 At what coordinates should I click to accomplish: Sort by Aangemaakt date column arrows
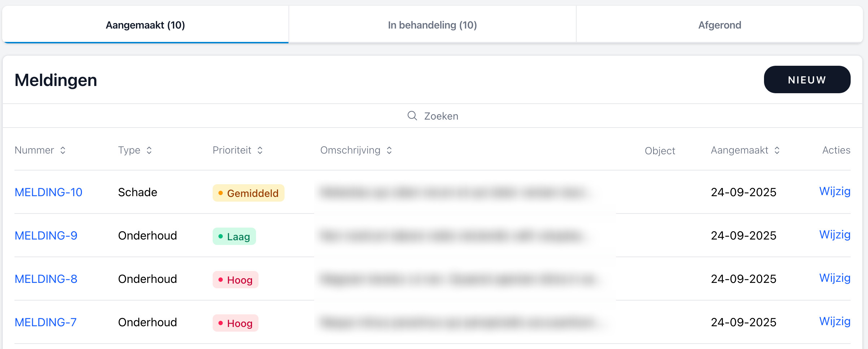[777, 150]
